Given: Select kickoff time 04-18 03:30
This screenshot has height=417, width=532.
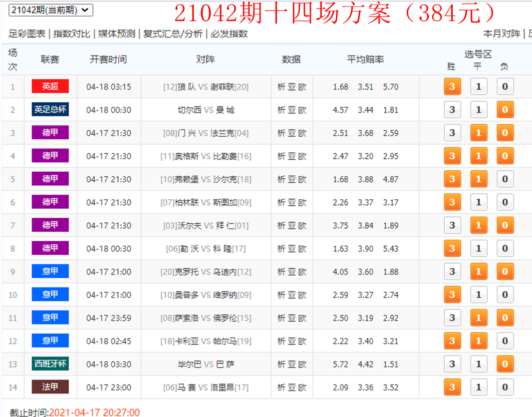Looking at the screenshot, I should click(109, 365).
